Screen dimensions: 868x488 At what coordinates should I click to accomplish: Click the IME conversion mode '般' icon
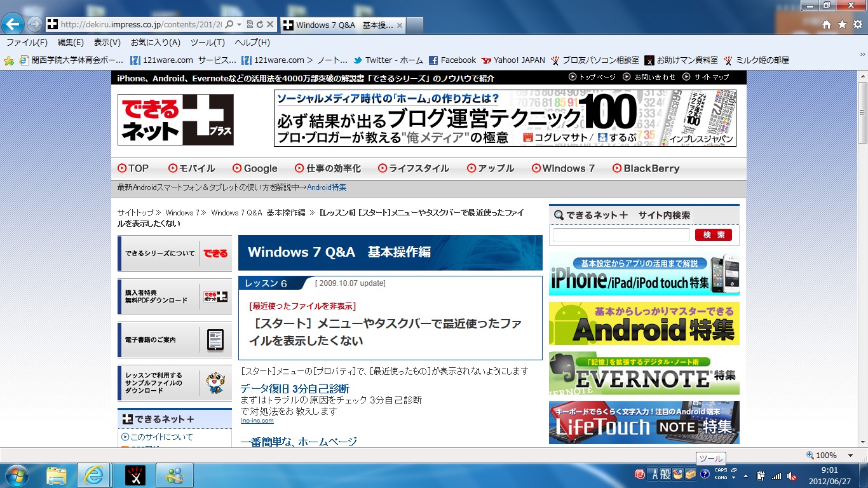coord(665,475)
